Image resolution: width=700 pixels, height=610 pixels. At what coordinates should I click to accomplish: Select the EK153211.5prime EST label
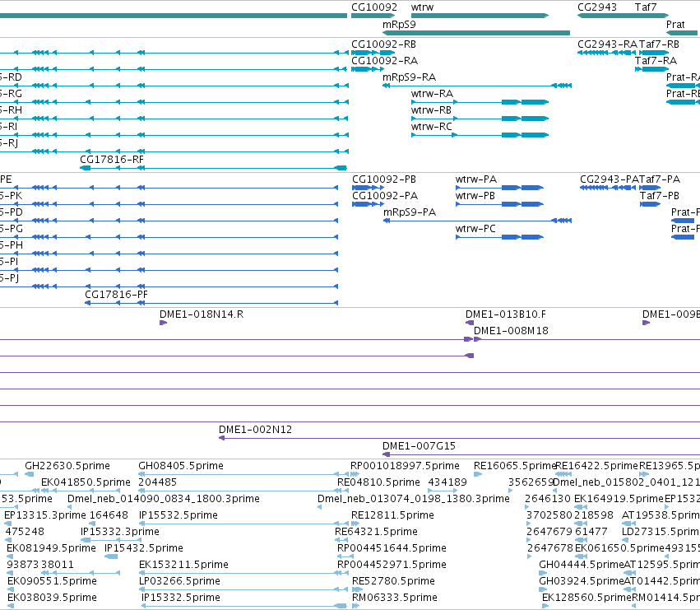click(183, 565)
